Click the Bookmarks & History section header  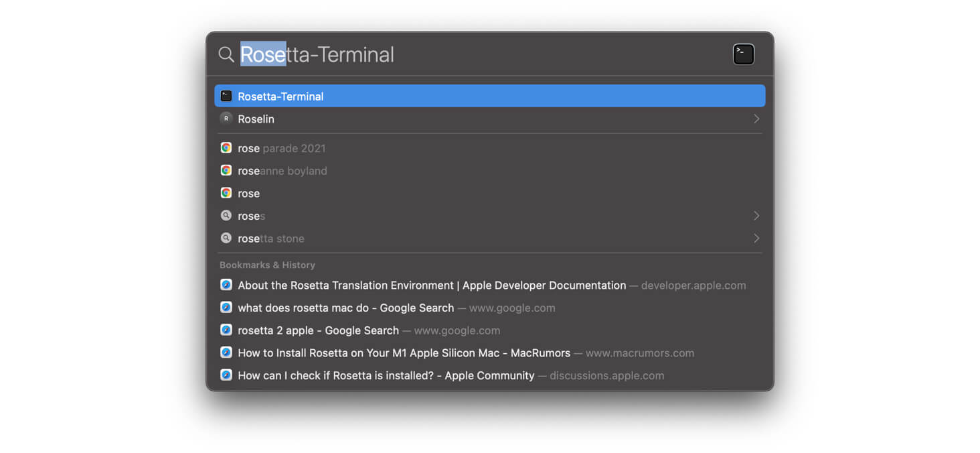click(x=267, y=265)
